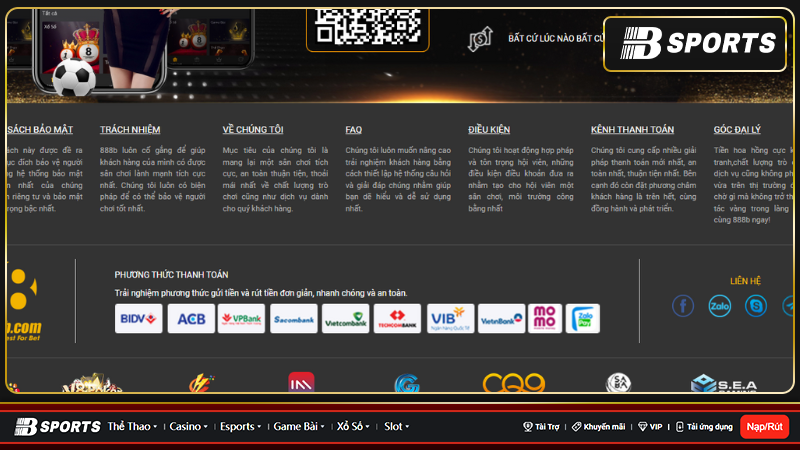Open the Skype contact icon
This screenshot has height=450, width=800.
(x=756, y=306)
